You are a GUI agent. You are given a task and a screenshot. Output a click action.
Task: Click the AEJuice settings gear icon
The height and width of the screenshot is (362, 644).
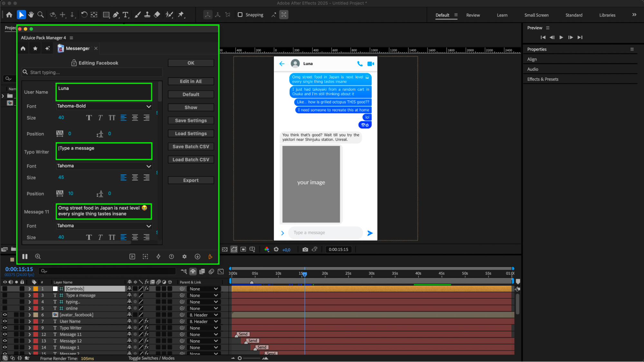tap(184, 257)
